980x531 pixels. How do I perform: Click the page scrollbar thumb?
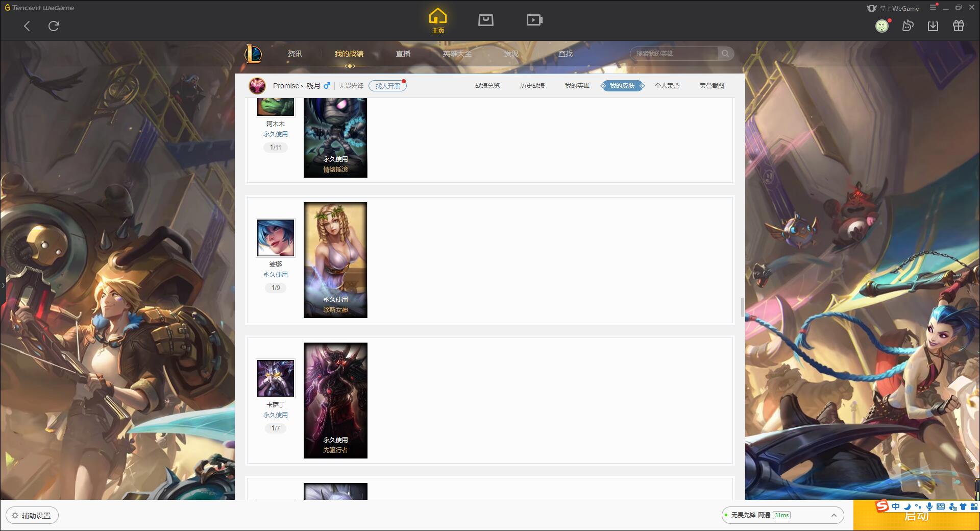pos(742,307)
